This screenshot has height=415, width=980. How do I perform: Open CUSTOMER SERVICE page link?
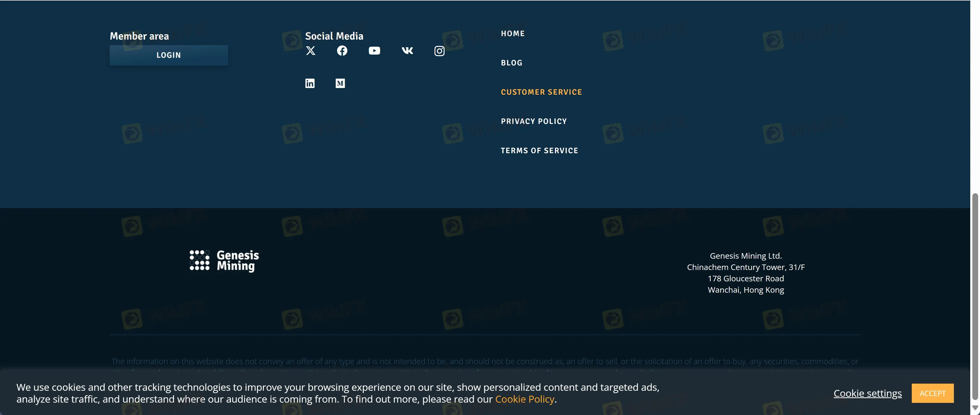point(541,92)
